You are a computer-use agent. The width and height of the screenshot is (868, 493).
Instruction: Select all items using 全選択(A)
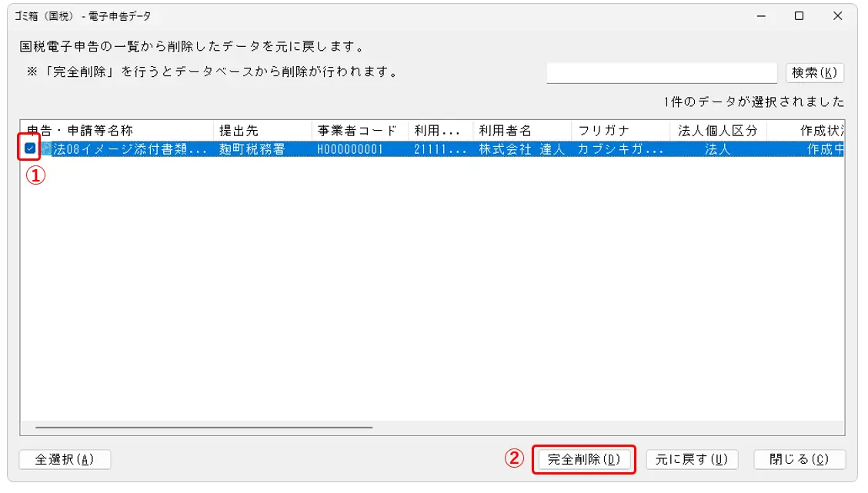pos(65,459)
